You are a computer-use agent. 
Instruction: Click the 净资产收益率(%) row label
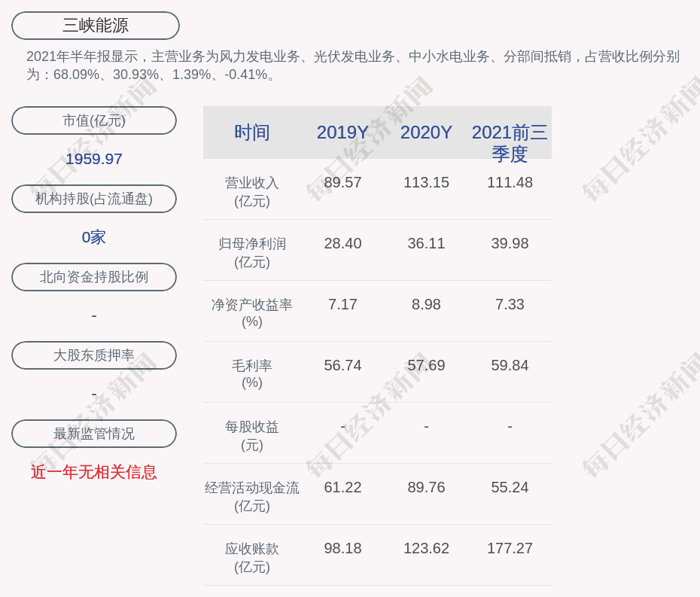[x=252, y=313]
